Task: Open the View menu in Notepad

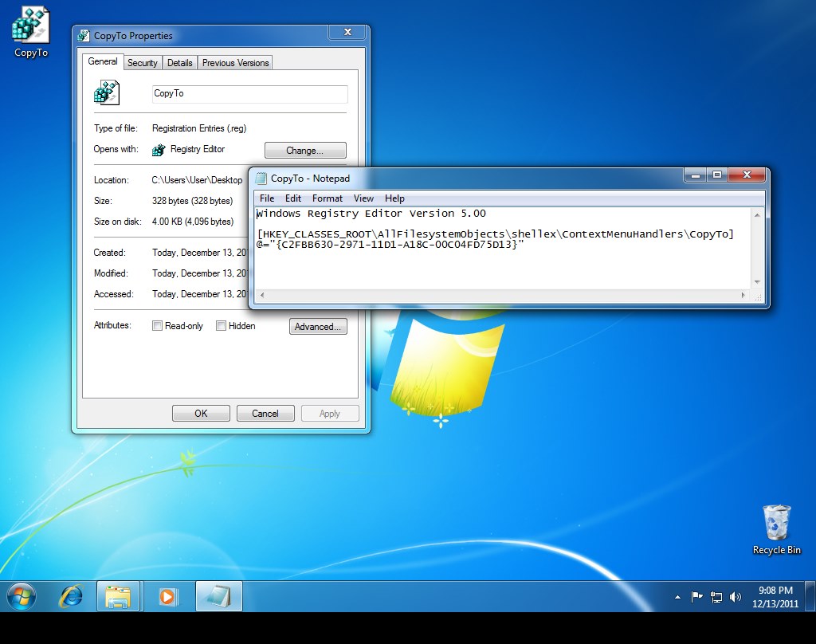Action: pyautogui.click(x=363, y=198)
